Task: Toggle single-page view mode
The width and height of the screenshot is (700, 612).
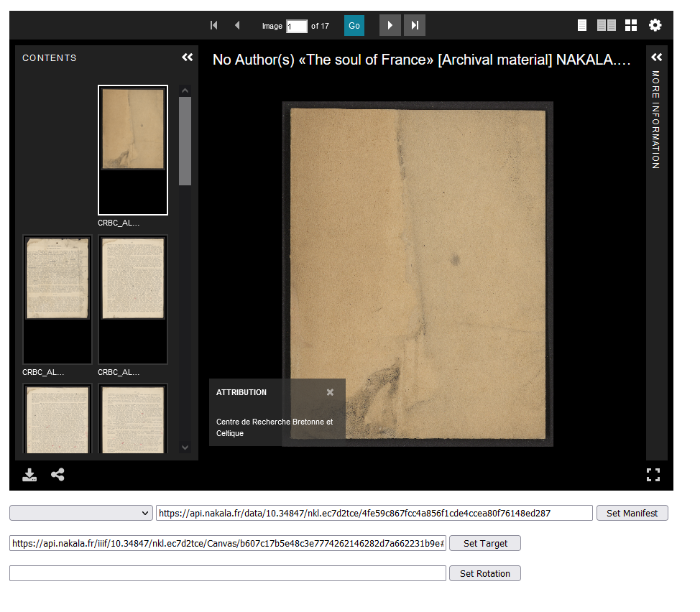Action: click(581, 24)
